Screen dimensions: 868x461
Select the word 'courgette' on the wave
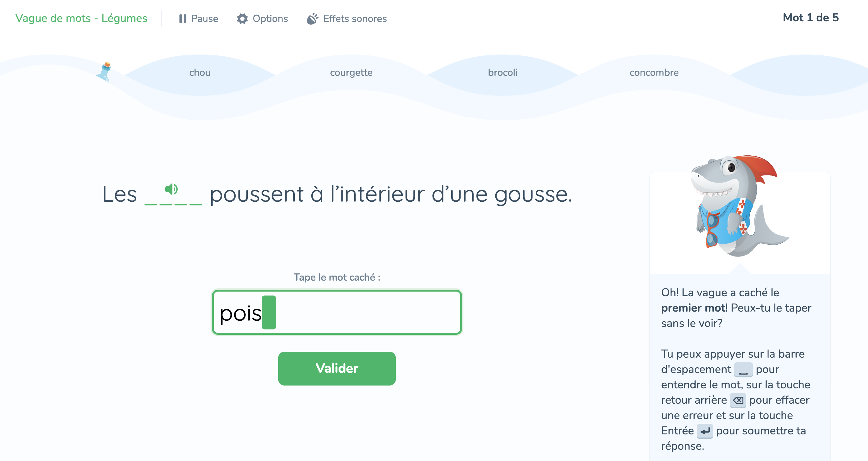351,73
